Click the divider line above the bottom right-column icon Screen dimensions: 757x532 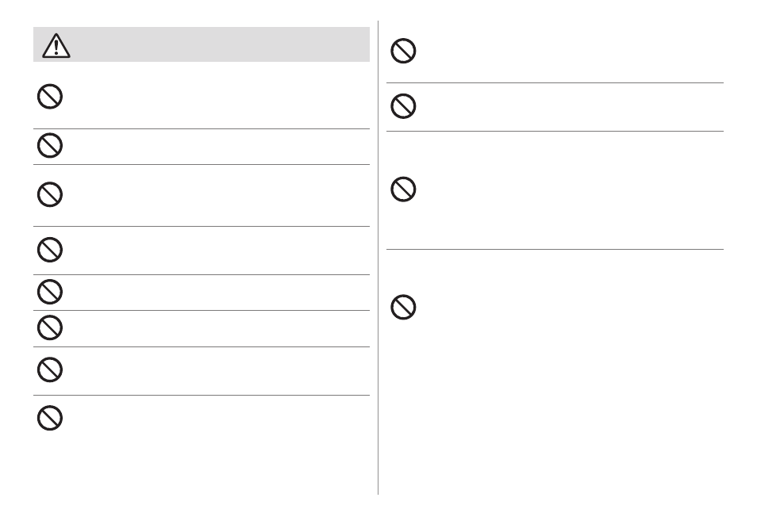[x=555, y=250]
